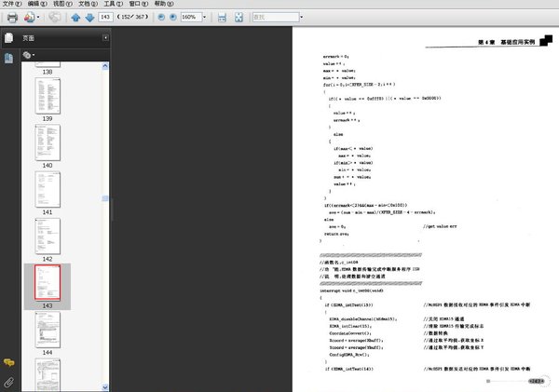Screen dimensions: 559x392
Task: Collapse the 页面 panel with its corner button
Action: 105,38
